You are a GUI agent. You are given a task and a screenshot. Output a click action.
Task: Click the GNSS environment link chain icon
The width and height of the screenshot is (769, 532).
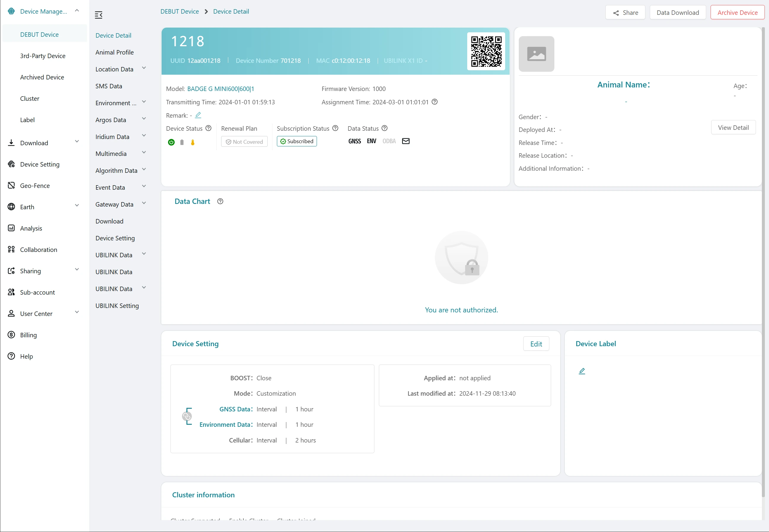pyautogui.click(x=187, y=416)
